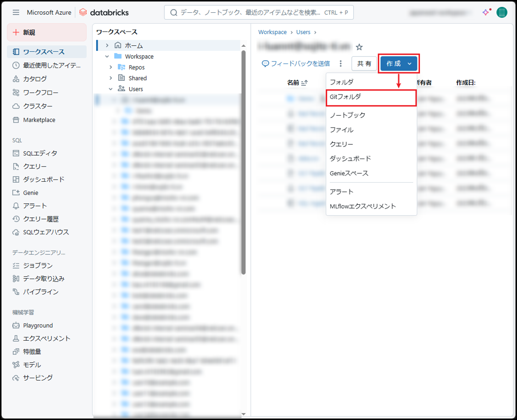Choose ノートブック from the create menu

tap(371, 115)
